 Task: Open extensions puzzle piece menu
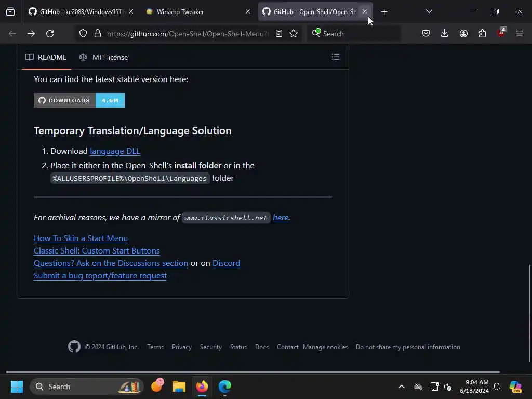pos(482,34)
